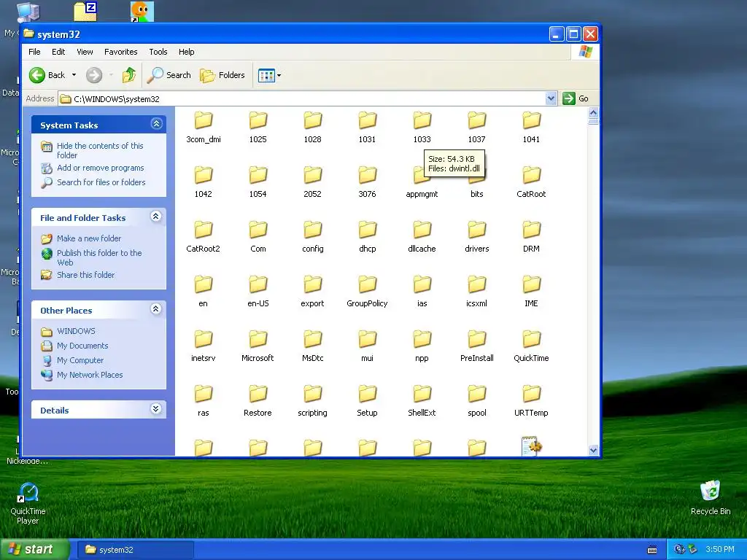Select the QuickTime folder icon
The width and height of the screenshot is (747, 560).
coord(531,340)
